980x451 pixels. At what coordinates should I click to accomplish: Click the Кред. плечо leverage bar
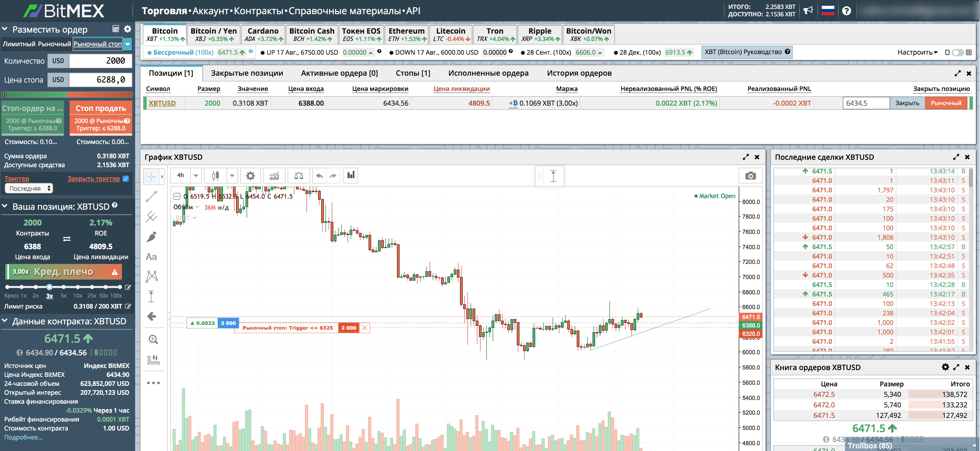64,271
